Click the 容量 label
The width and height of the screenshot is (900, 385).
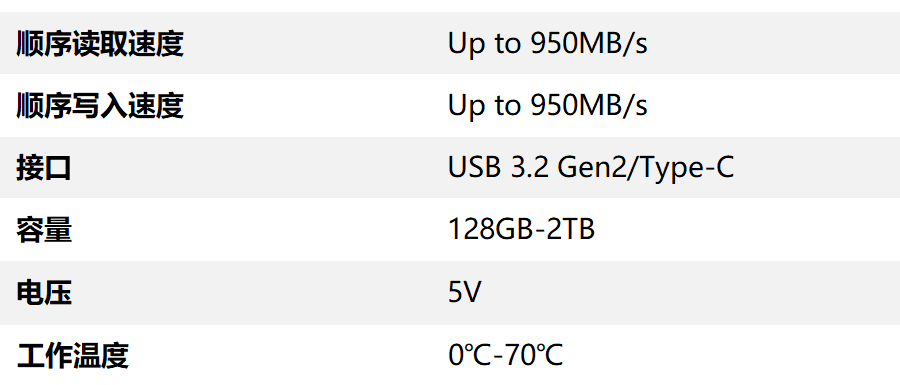44,231
